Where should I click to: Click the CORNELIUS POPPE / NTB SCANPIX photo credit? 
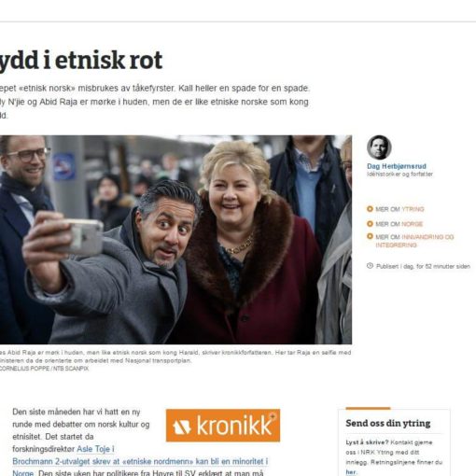44,369
